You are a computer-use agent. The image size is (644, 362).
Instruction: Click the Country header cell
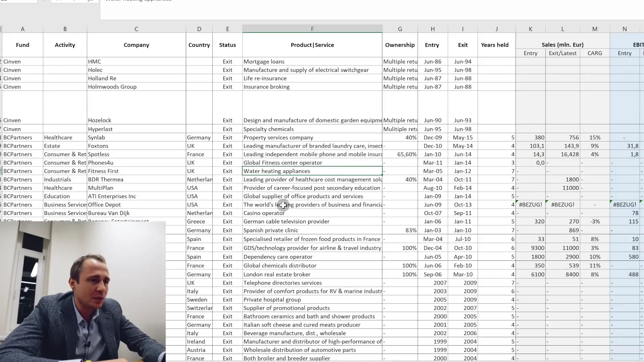click(199, 45)
